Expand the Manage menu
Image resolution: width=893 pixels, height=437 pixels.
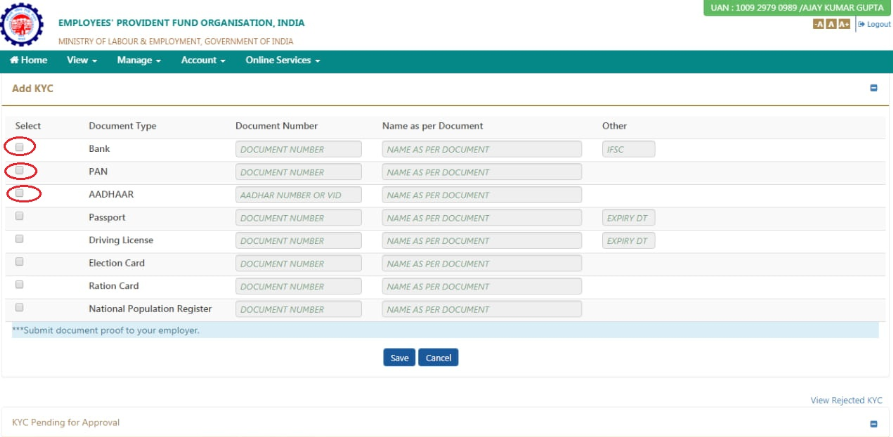click(x=138, y=61)
